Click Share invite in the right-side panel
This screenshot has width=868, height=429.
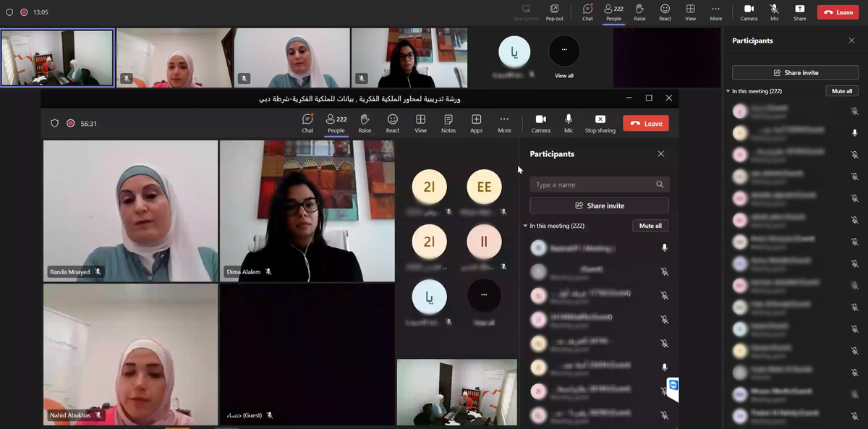click(795, 72)
